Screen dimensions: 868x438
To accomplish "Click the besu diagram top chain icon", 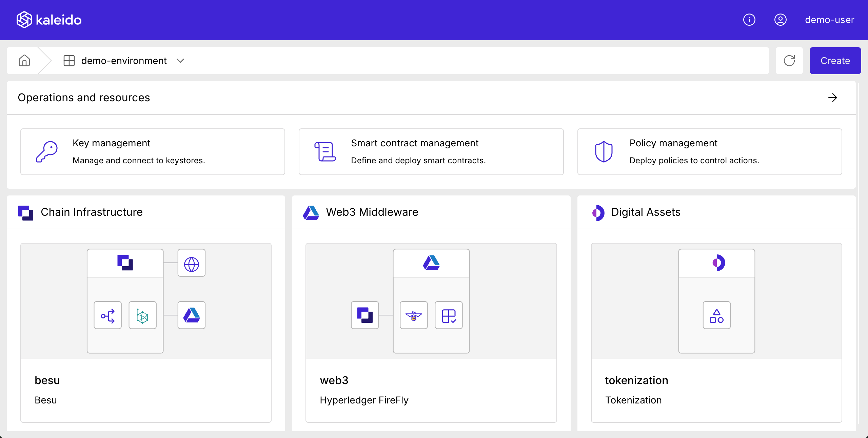I will 125,263.
